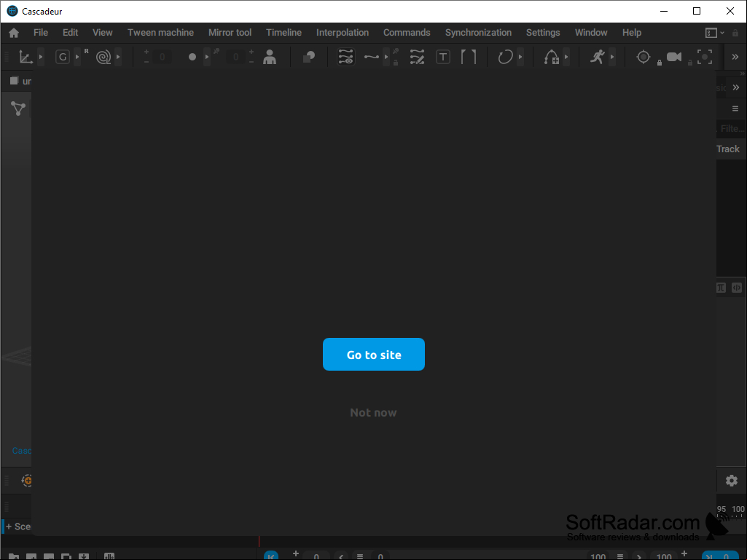This screenshot has width=747, height=560.
Task: Open the Mirror tool menu
Action: (230, 33)
